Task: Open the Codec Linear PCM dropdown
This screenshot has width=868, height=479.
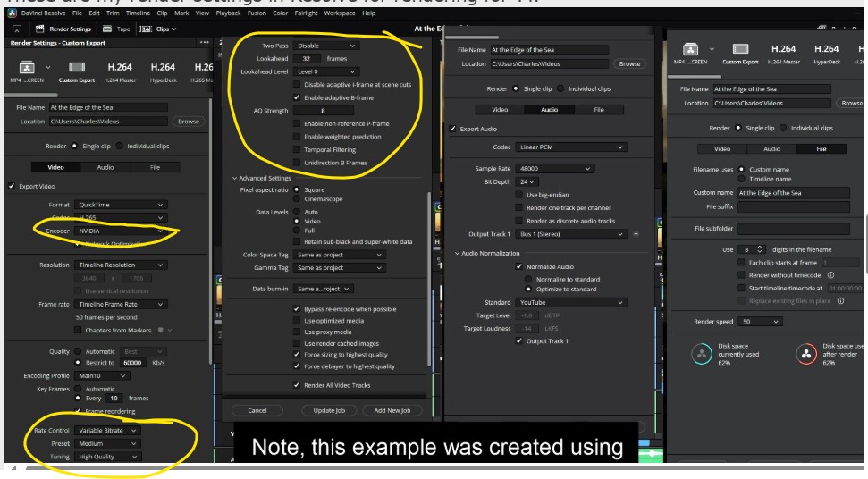Action: pyautogui.click(x=570, y=147)
